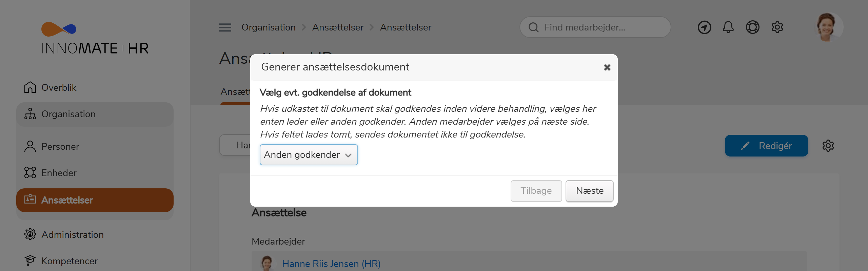Click the last Ansættelser breadcrumb
Viewport: 868px width, 271px height.
406,27
